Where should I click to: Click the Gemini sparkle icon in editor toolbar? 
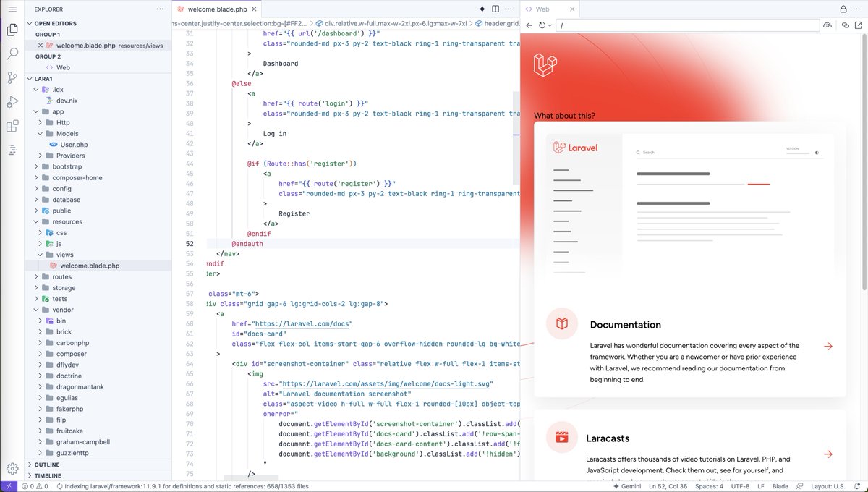(x=482, y=9)
